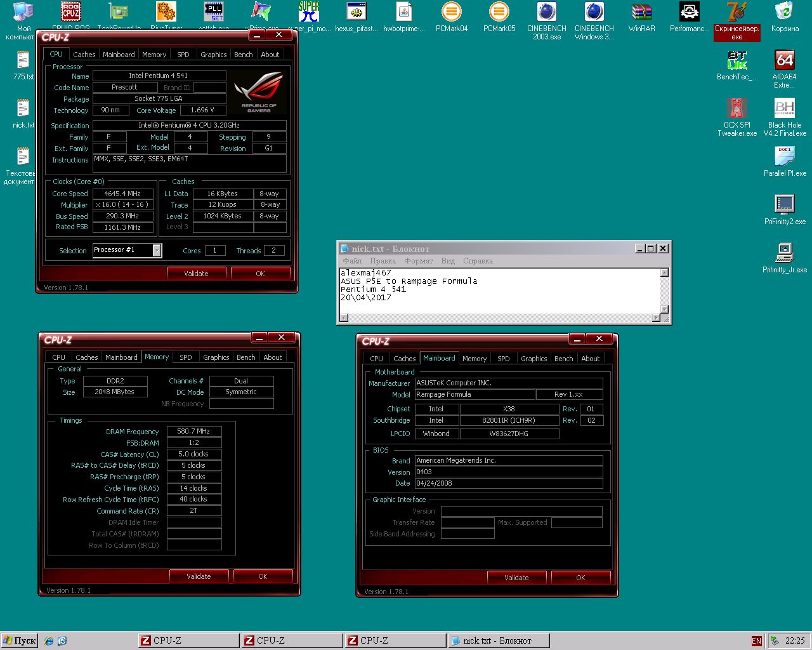Open the Справка menu in Notepad
The image size is (812, 650).
(x=478, y=261)
